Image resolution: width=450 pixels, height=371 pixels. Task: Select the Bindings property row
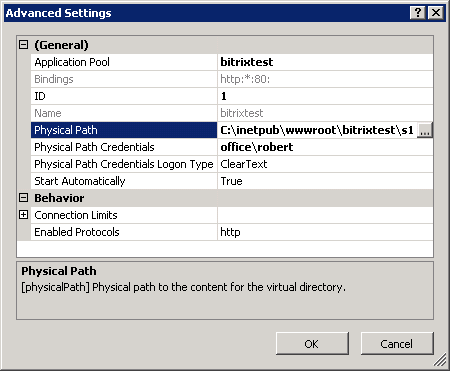(x=232, y=79)
